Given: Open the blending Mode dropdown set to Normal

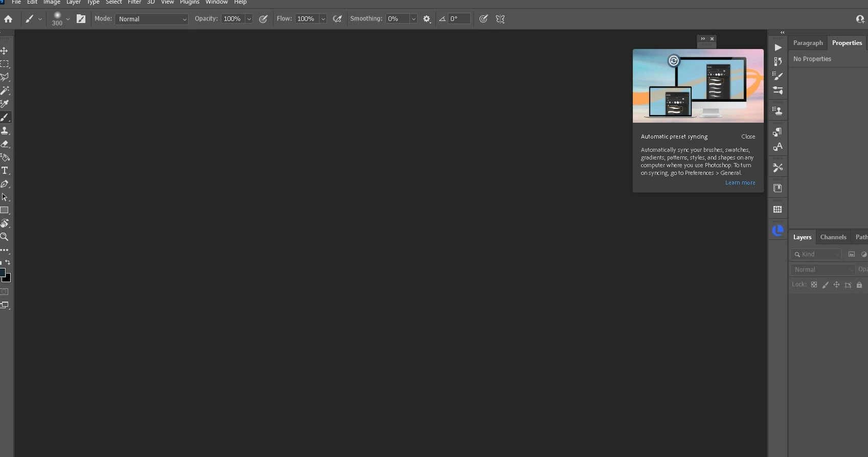Looking at the screenshot, I should point(151,19).
